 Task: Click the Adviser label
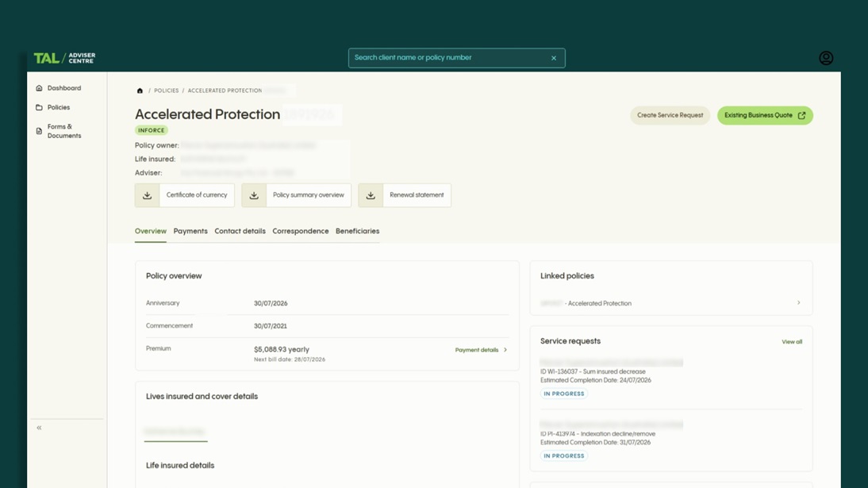click(x=148, y=173)
